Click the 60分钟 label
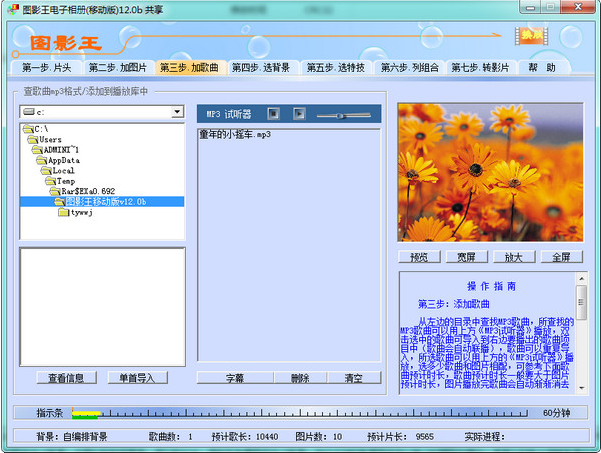Screen dimensions: 601x453 coord(556,413)
